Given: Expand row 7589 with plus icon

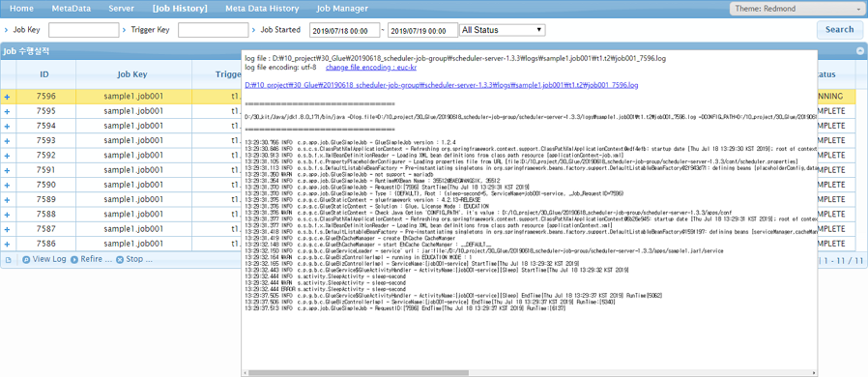Looking at the screenshot, I should pos(7,199).
